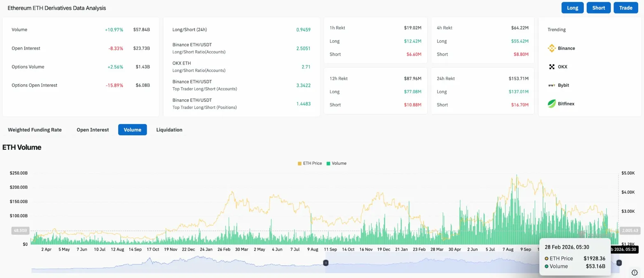Screen dimensions: 644x278
Task: Click the Bitfinex leaf logo icon
Action: point(552,104)
